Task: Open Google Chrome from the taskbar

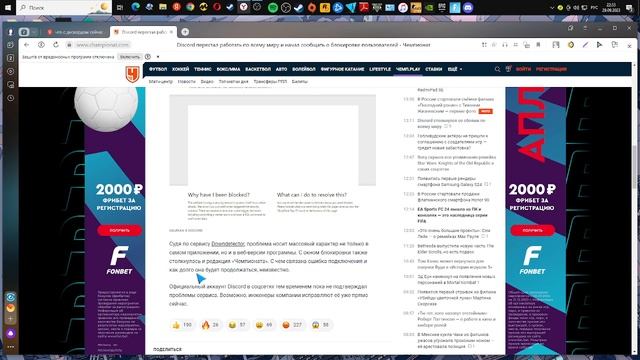Action: [x=190, y=7]
